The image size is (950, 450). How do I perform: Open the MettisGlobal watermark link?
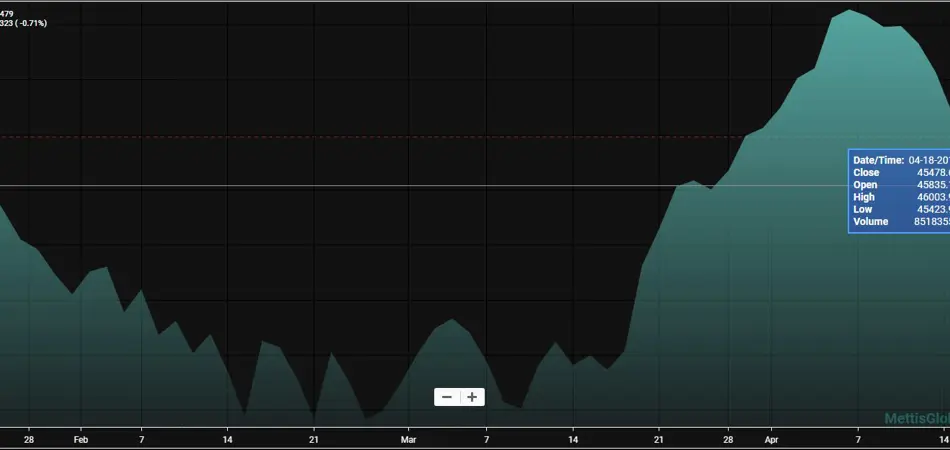(x=916, y=419)
